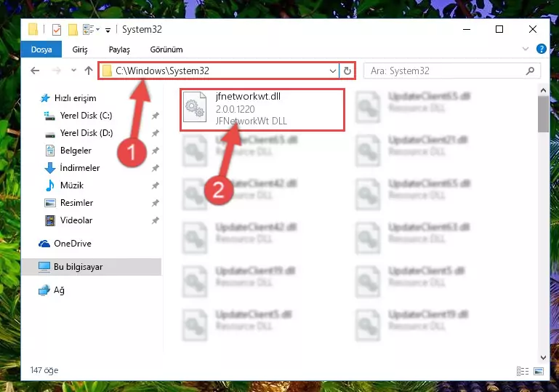Click the pin icon beside Resimler
Screen dimensions: 559x392
coord(155,203)
